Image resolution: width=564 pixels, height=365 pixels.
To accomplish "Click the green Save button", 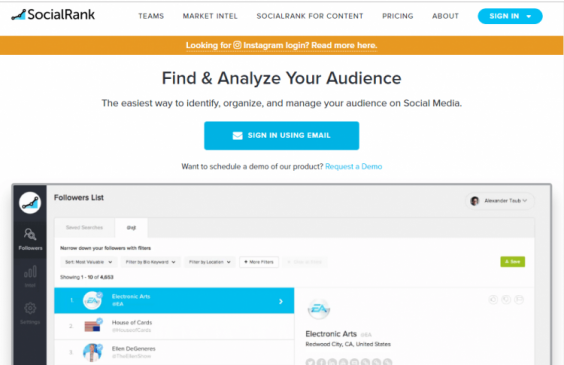I will (513, 261).
